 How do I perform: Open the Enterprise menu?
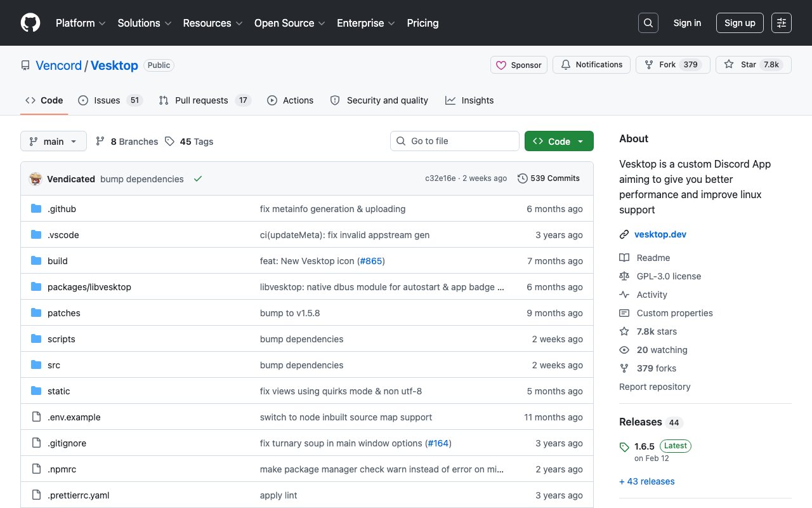tap(366, 23)
